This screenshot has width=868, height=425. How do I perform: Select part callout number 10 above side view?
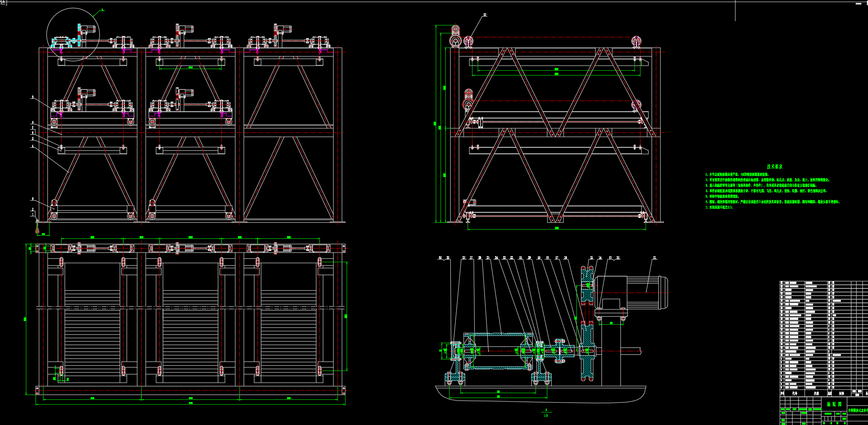point(485,15)
